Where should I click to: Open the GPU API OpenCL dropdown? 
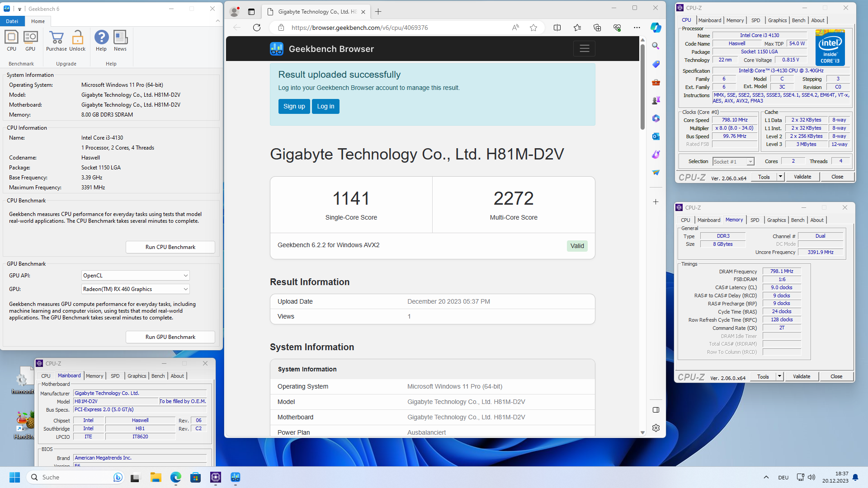click(x=135, y=276)
